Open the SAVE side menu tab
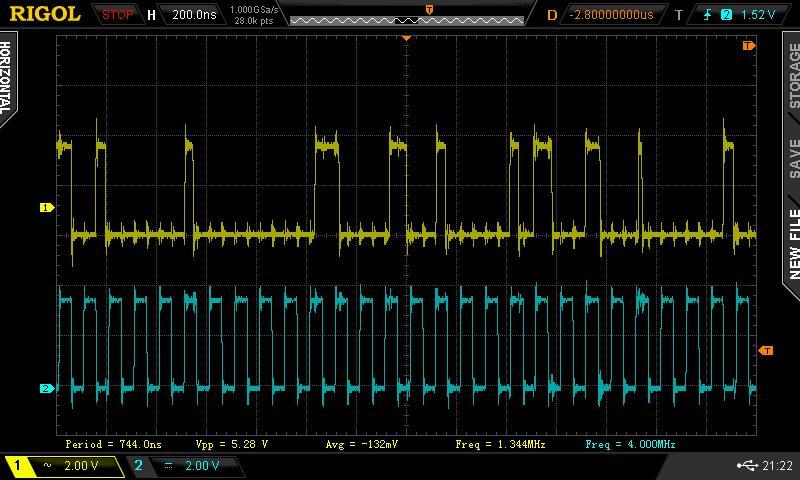Viewport: 800px width, 480px height. (794, 159)
